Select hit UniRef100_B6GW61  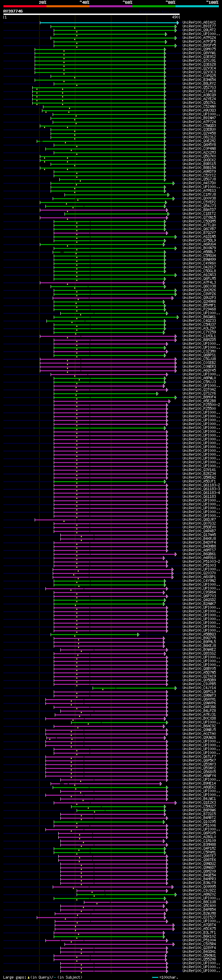pyautogui.click(x=199, y=317)
